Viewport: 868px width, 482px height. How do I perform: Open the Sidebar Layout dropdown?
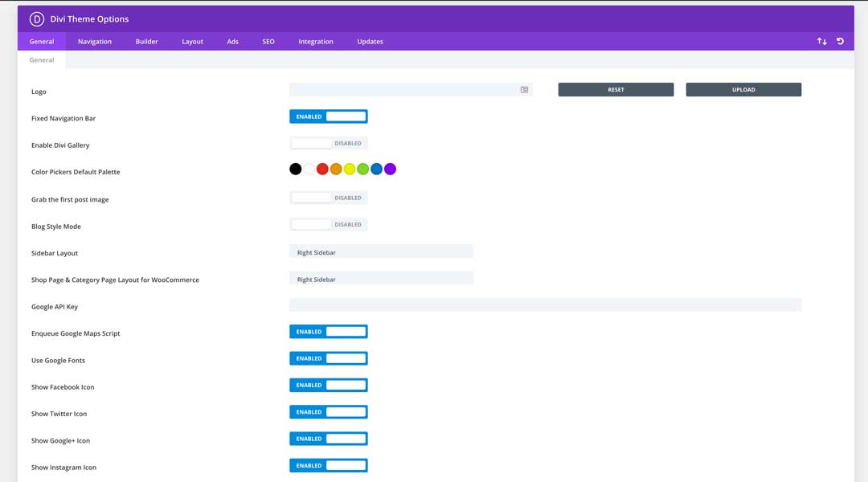coord(381,252)
